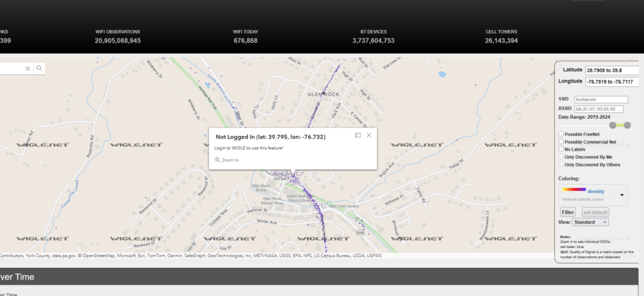
Task: Click the left Date Range slider handle
Action: (613, 125)
